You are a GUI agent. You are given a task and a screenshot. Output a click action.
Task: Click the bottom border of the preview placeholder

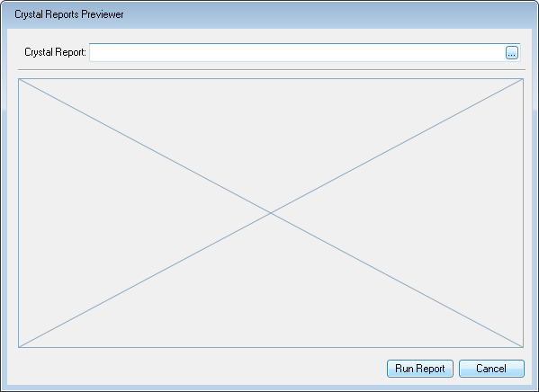(x=271, y=347)
